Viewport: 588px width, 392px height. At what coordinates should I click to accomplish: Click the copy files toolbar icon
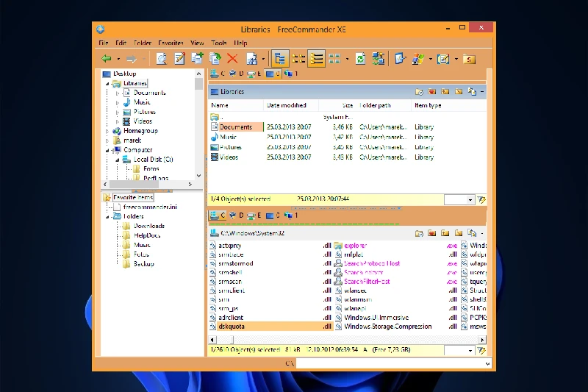point(197,59)
